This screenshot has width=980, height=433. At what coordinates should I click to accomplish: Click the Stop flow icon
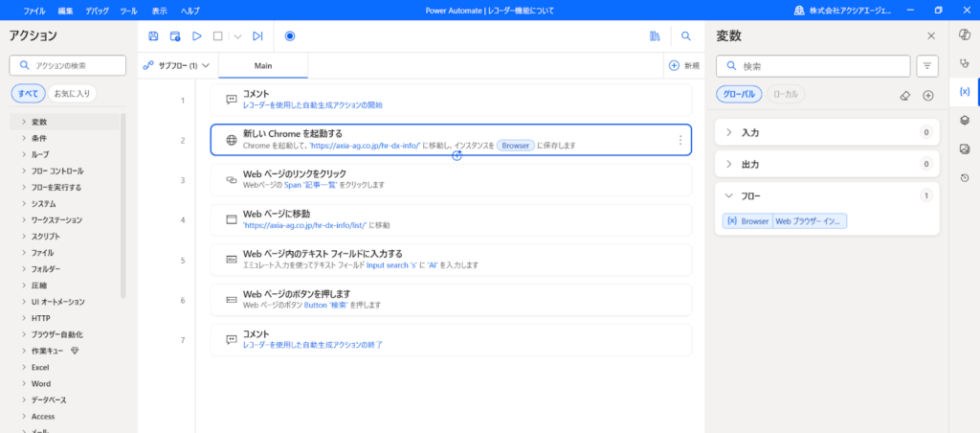point(217,36)
